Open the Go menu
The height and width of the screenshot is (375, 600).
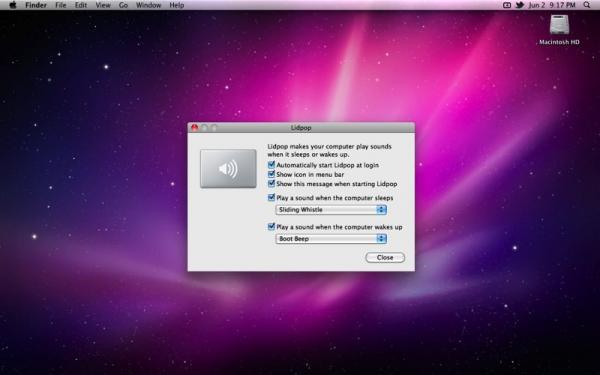pyautogui.click(x=123, y=5)
